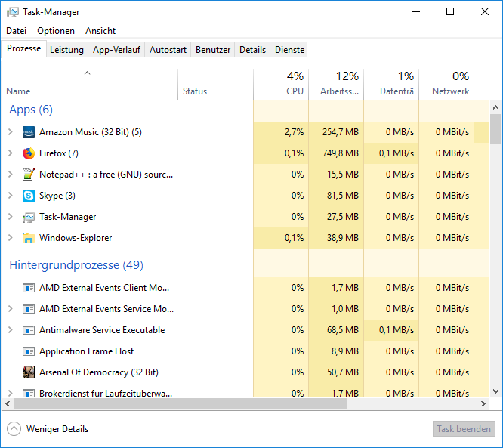Viewport: 503px width, 448px height.
Task: Click Amazon Music CPU value 2,7%
Action: [x=294, y=132]
